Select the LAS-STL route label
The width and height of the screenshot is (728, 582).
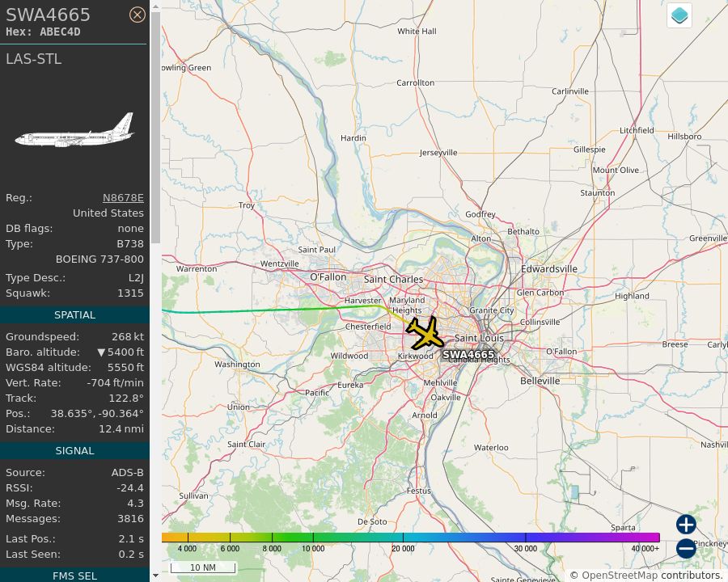tap(33, 59)
